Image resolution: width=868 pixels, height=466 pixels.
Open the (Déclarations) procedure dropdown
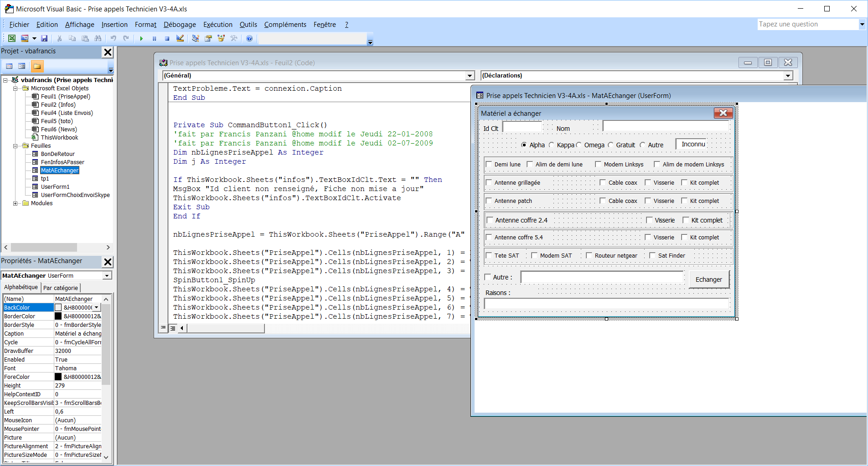788,76
